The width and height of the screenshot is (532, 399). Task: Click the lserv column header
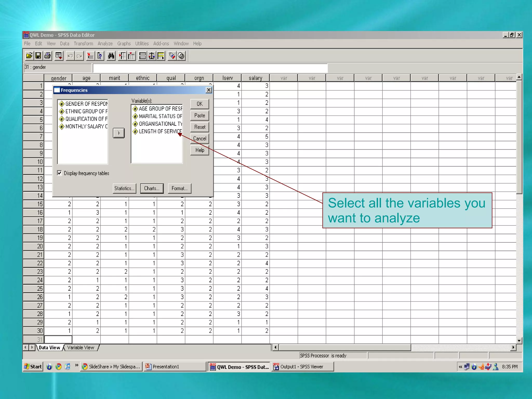(x=228, y=78)
